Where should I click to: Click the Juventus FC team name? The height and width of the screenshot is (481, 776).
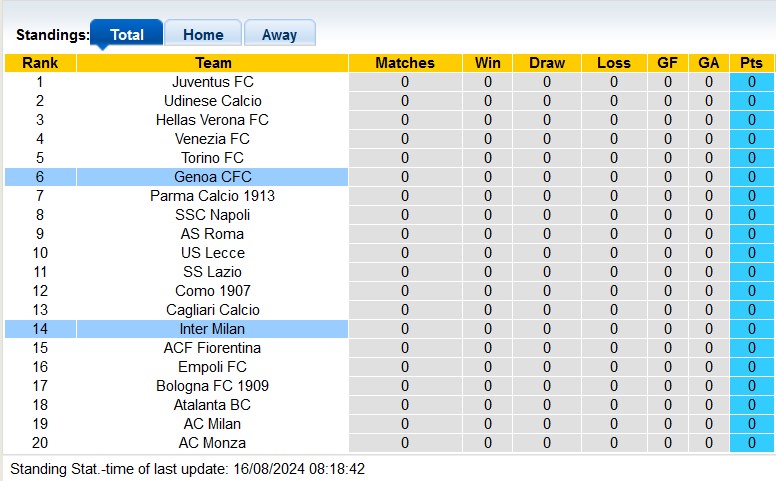click(213, 82)
